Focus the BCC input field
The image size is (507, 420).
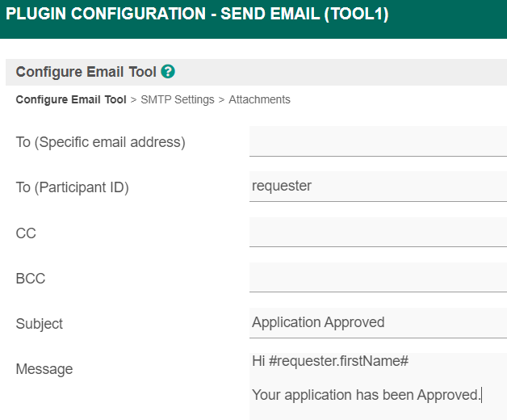tap(378, 277)
